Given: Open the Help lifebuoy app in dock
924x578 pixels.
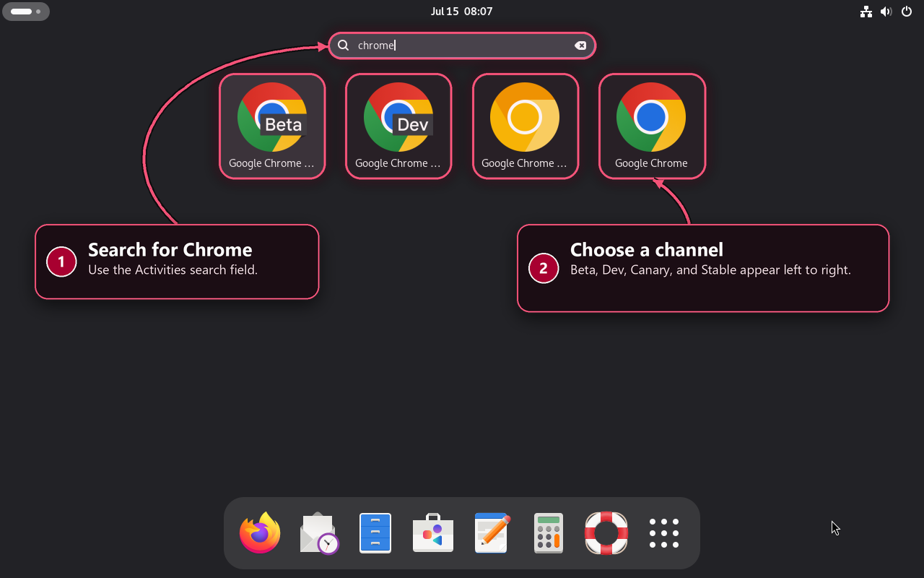Looking at the screenshot, I should tap(606, 533).
